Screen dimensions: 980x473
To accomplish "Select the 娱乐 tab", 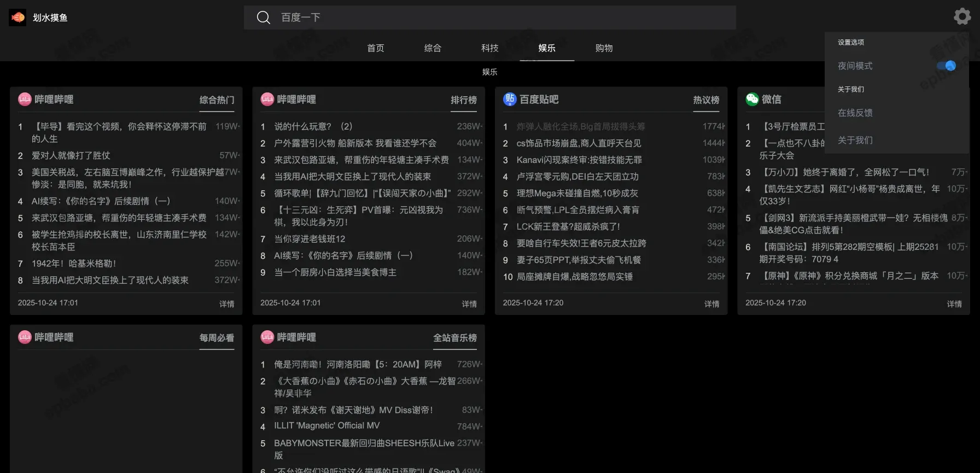I will (x=547, y=48).
